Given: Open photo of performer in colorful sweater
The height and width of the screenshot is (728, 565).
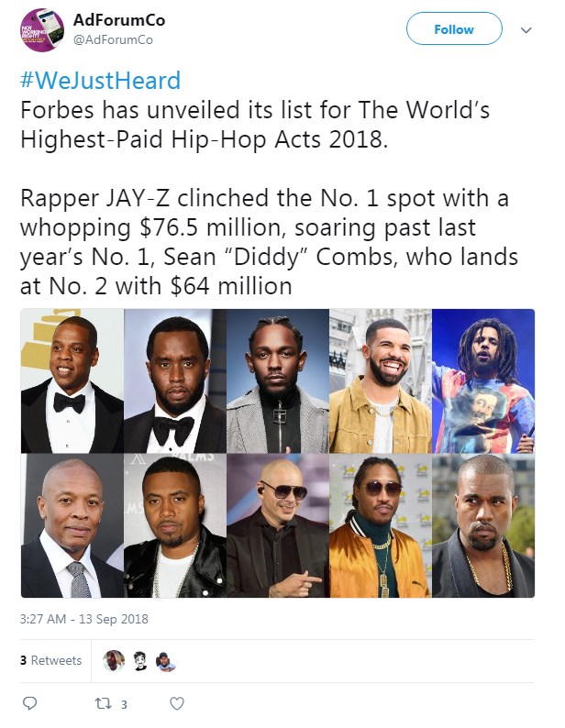Looking at the screenshot, I should (483, 381).
